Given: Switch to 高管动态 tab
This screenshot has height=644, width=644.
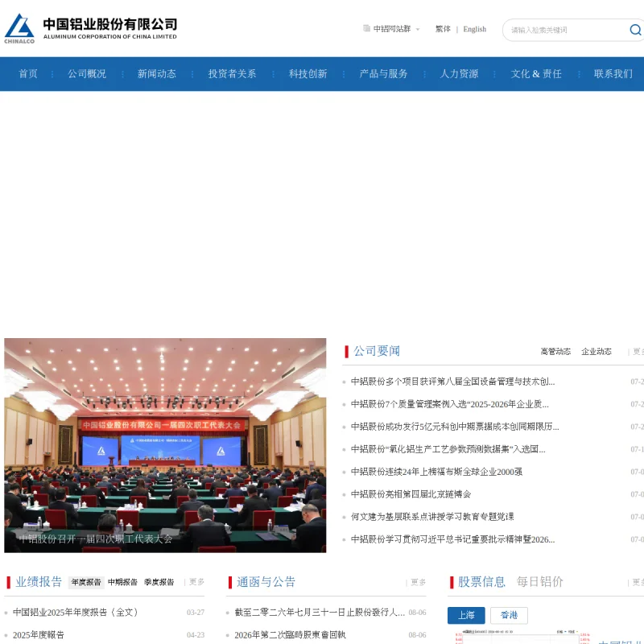Looking at the screenshot, I should pyautogui.click(x=555, y=352).
